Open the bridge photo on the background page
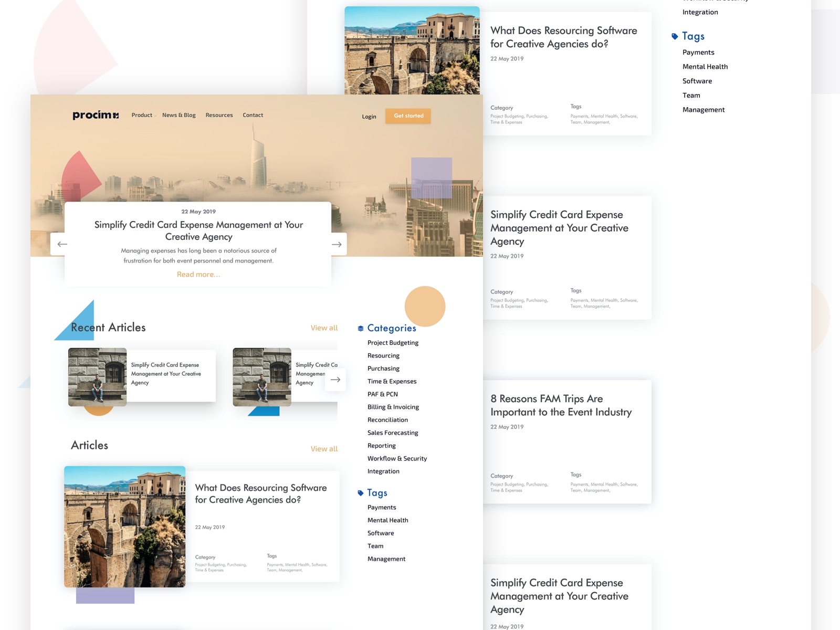This screenshot has height=630, width=840. (x=412, y=50)
